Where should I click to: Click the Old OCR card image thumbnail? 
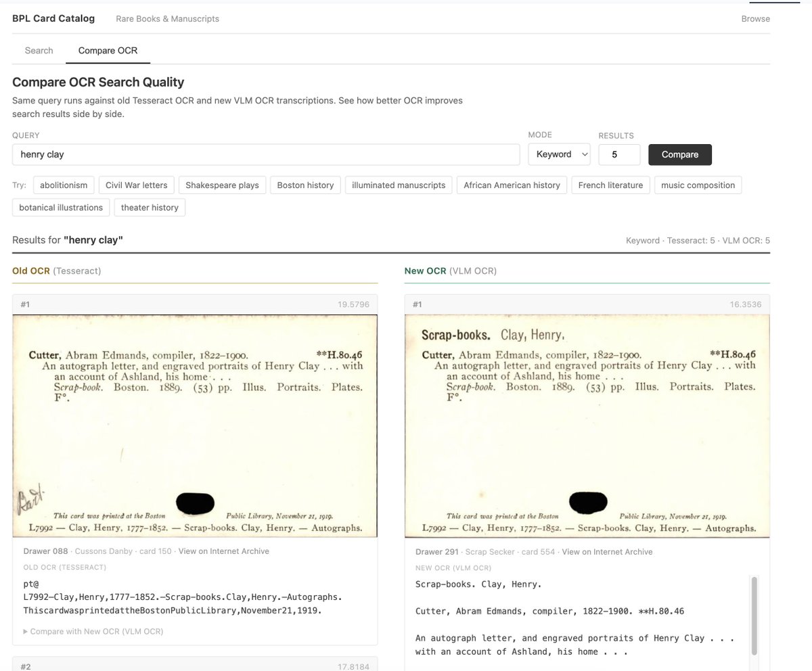pos(195,425)
